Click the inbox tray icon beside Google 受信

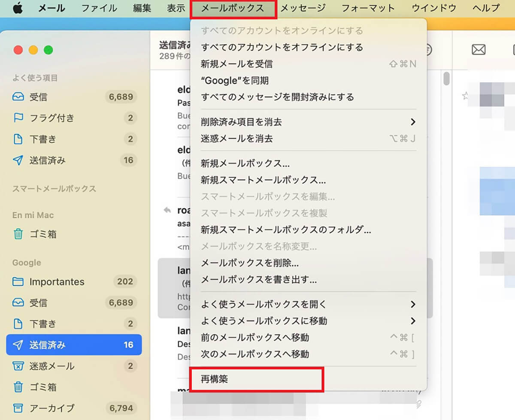(18, 303)
